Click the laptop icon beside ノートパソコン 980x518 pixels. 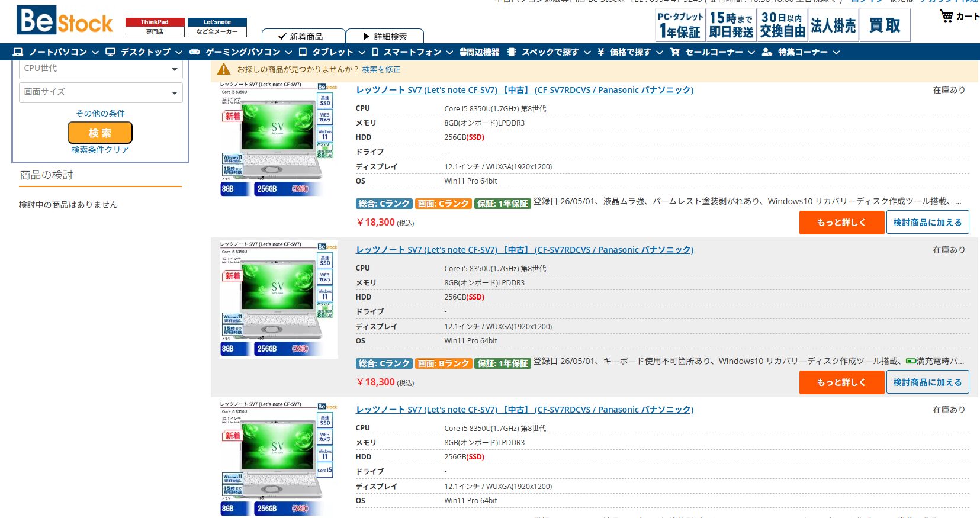pyautogui.click(x=18, y=52)
